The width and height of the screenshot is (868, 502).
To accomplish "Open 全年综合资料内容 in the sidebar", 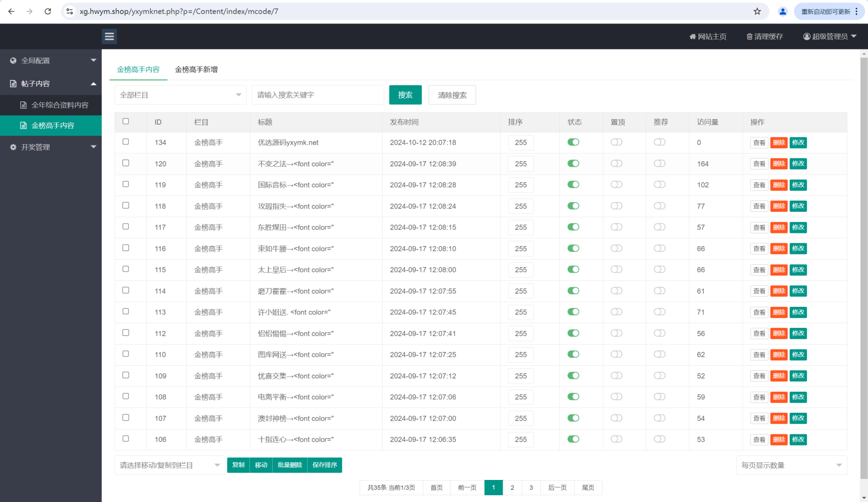I will (x=60, y=105).
